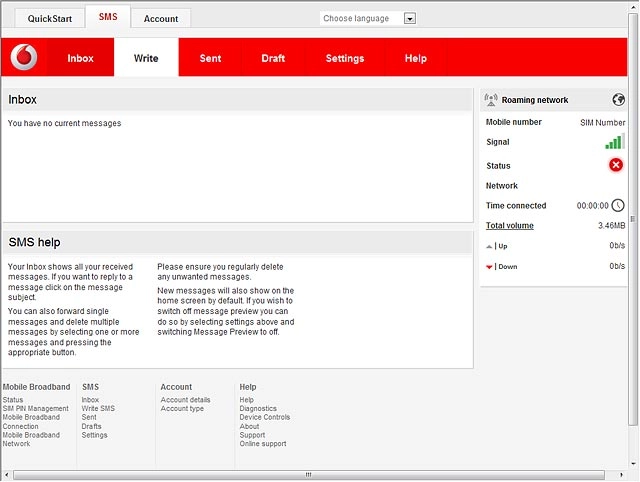Click the roaming network antenna icon
The image size is (640, 482).
coord(491,99)
